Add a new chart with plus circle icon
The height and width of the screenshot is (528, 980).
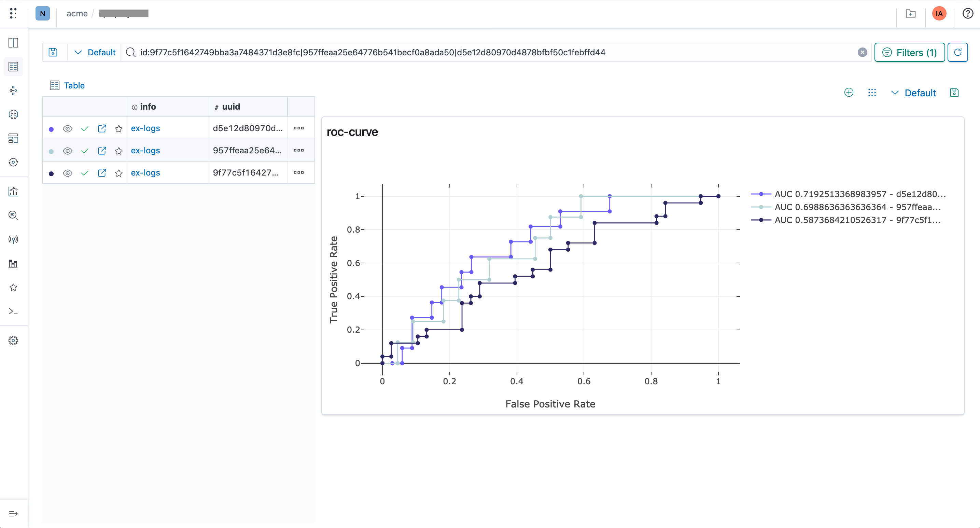(849, 93)
